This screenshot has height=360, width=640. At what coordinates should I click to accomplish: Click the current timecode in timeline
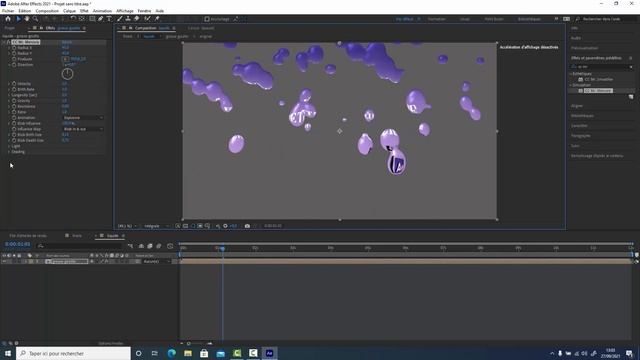tap(17, 244)
